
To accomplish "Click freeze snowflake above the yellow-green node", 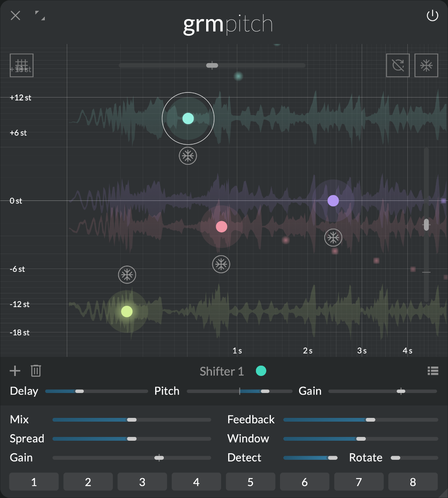I will click(x=127, y=275).
